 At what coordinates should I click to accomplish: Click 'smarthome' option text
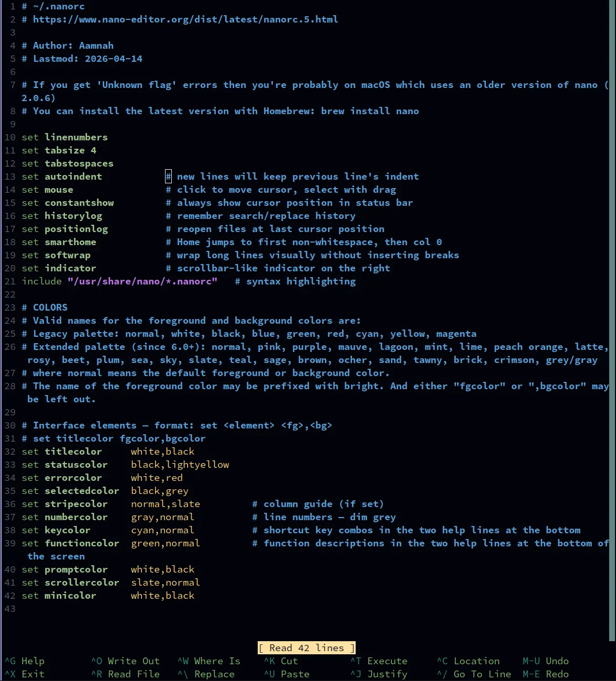[71, 242]
